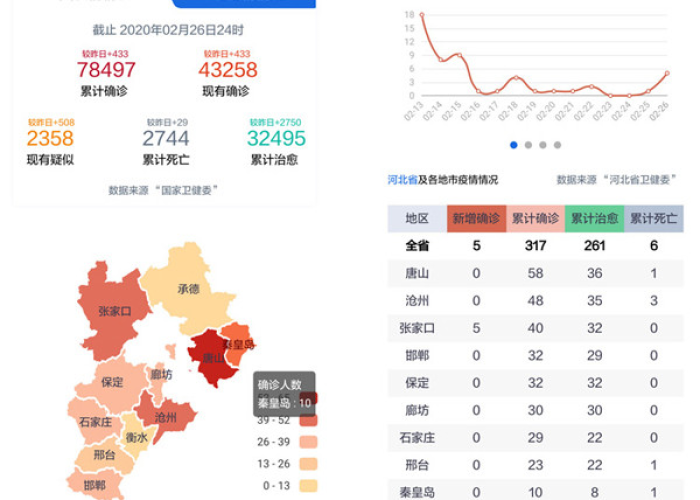
Task: Click the 2744 cumulative deaths number
Action: 166,138
